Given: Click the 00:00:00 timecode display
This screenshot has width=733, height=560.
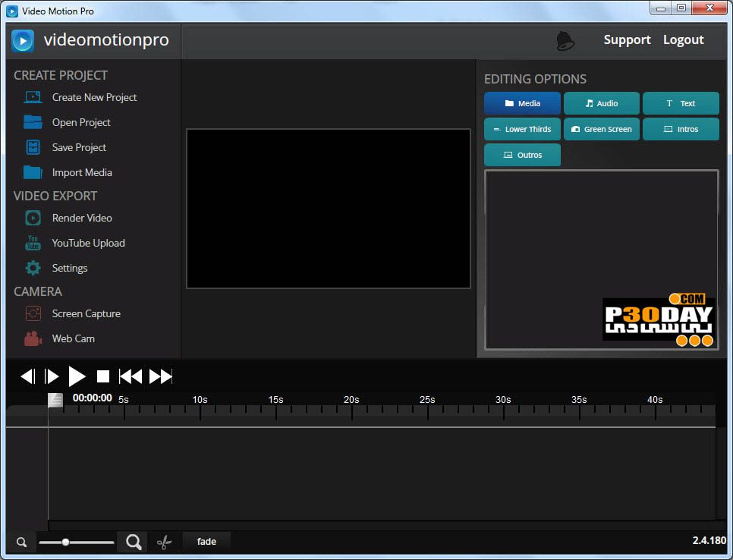Looking at the screenshot, I should [x=92, y=398].
